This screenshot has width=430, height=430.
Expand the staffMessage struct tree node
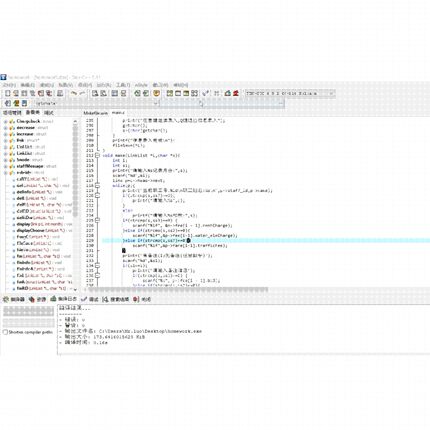tap(5, 166)
